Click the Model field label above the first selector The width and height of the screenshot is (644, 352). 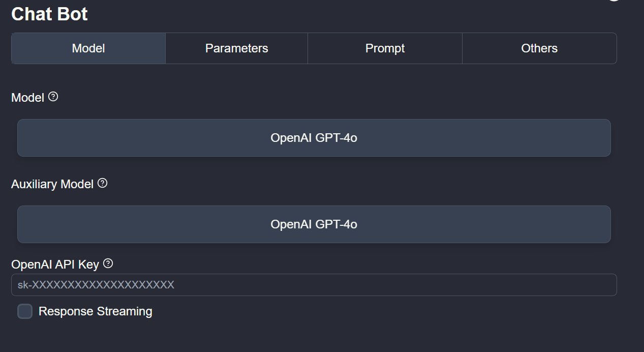[x=27, y=98]
